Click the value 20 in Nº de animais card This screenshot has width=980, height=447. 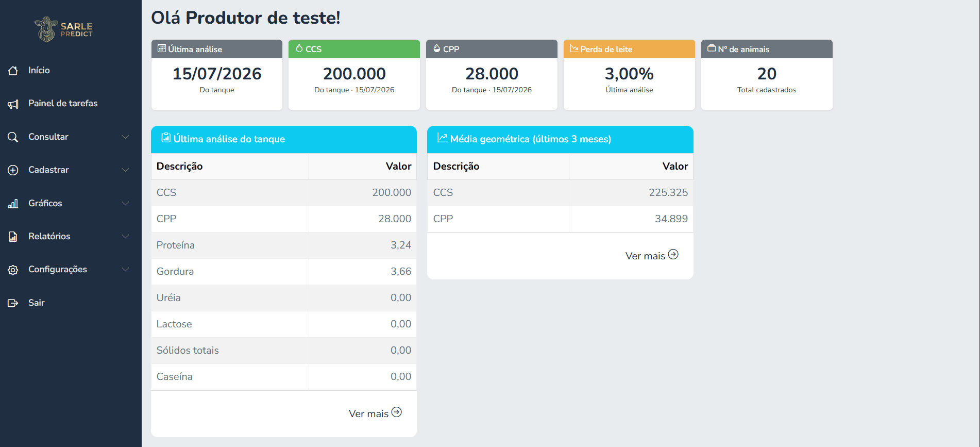coord(767,74)
